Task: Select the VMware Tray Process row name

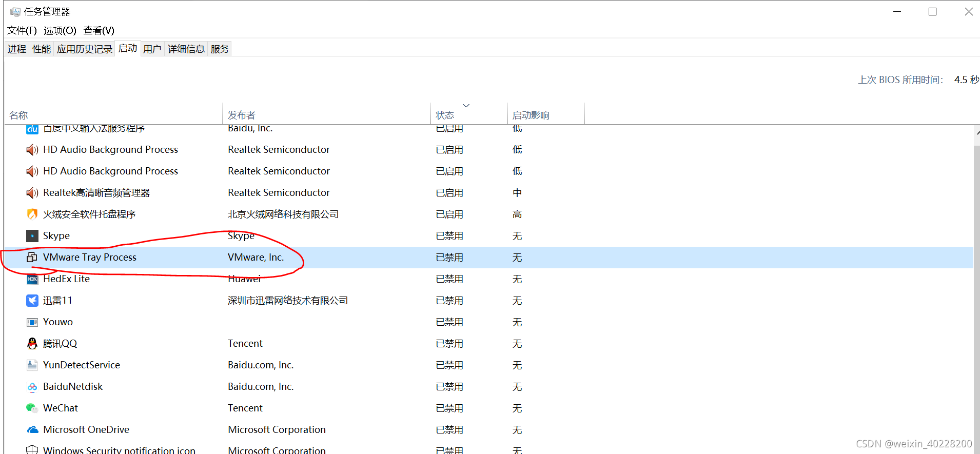Action: click(x=90, y=258)
